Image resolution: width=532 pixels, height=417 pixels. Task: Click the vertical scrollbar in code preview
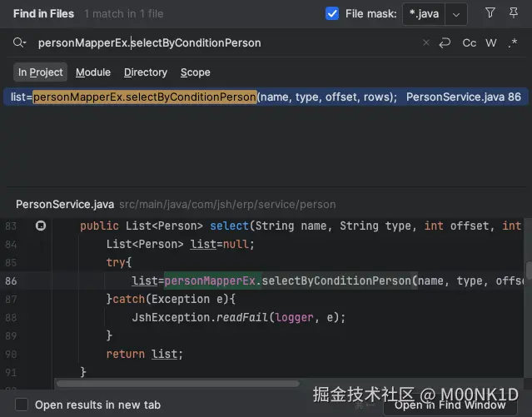tap(529, 270)
